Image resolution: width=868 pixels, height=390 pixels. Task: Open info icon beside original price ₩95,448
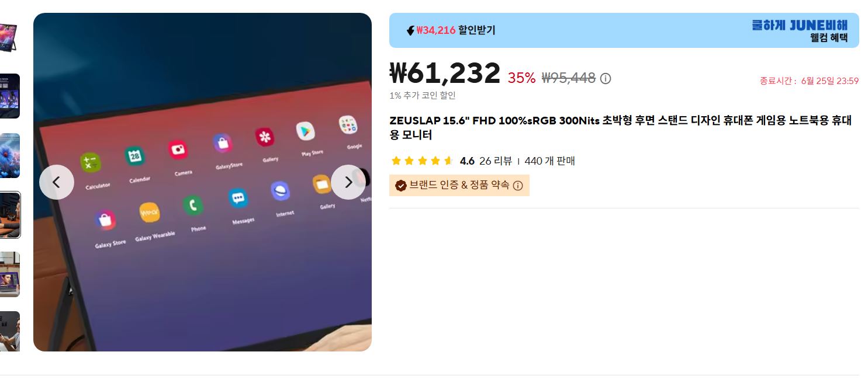click(606, 78)
